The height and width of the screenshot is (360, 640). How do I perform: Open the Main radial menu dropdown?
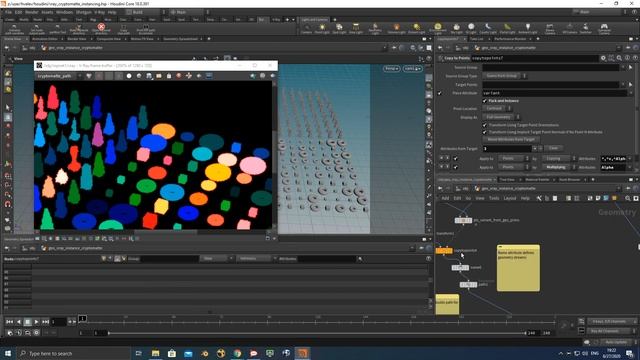click(x=189, y=12)
